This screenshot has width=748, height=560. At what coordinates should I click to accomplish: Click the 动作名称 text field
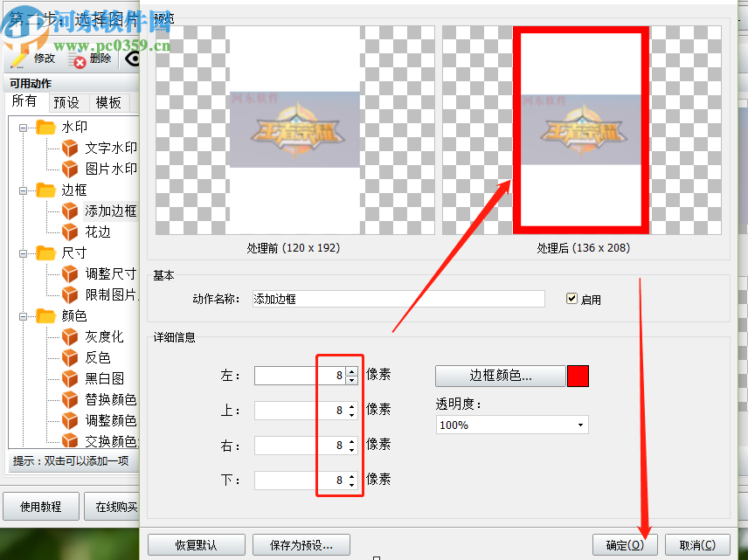tap(398, 299)
